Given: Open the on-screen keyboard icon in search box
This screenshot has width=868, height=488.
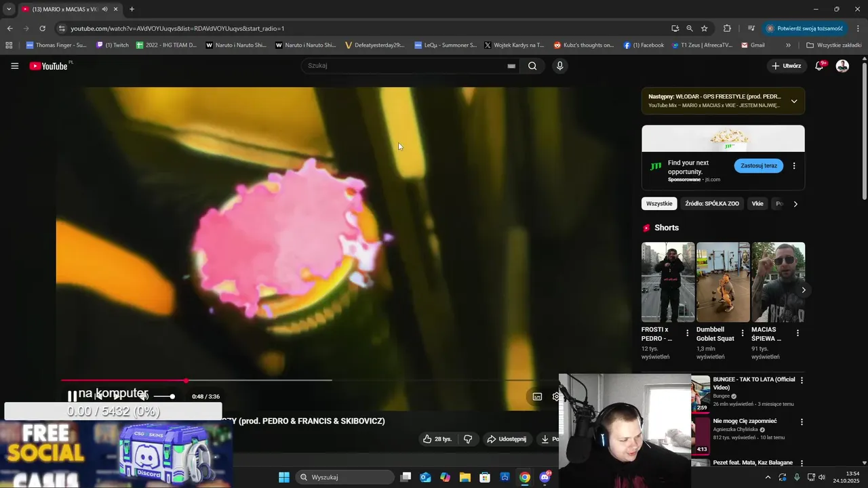Looking at the screenshot, I should coord(511,66).
